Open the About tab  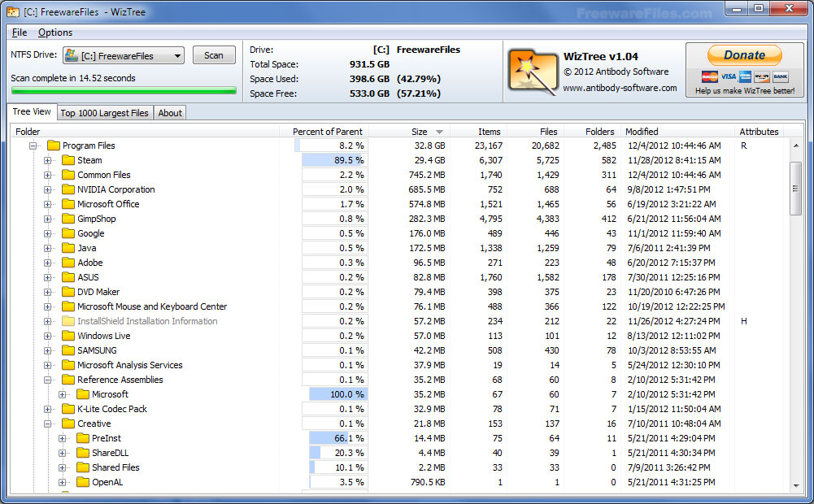point(170,113)
